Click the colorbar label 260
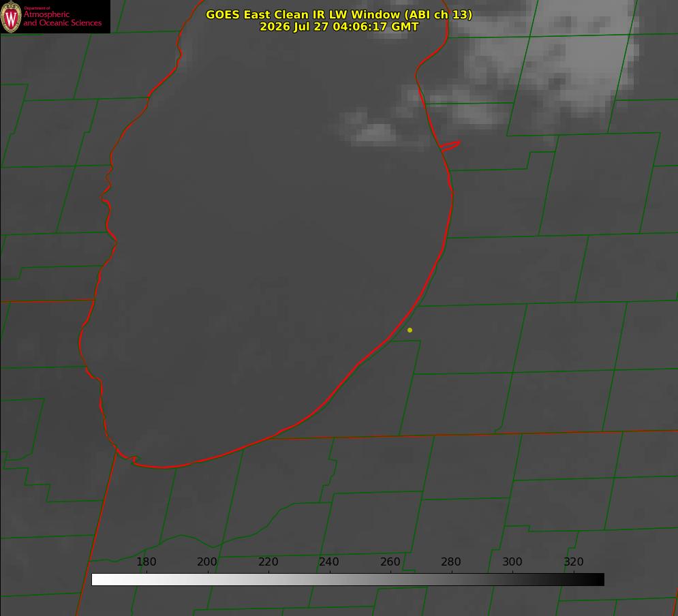 point(390,561)
